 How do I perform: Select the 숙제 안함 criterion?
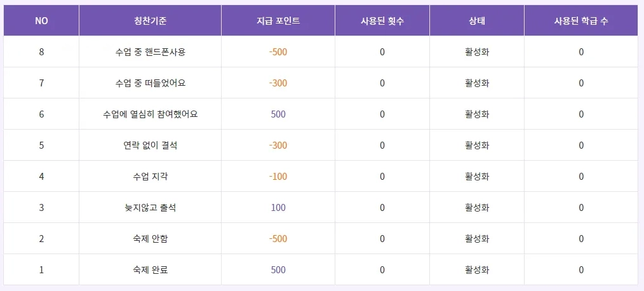coord(151,239)
